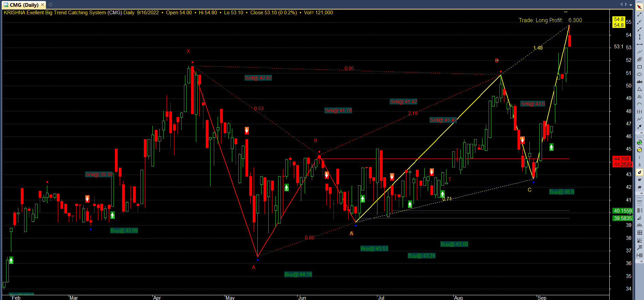The width and height of the screenshot is (644, 300).
Task: Click the 'Buy@:46.8' label
Action: click(x=562, y=192)
